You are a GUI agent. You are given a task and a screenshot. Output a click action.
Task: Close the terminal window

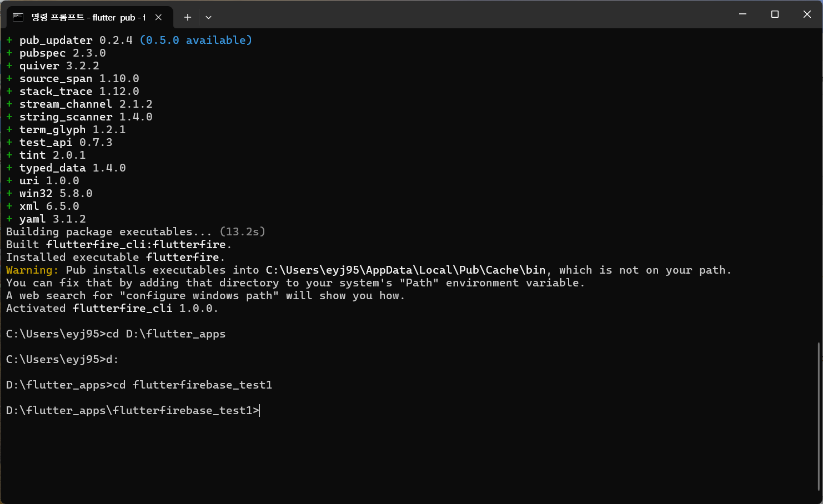coord(807,14)
